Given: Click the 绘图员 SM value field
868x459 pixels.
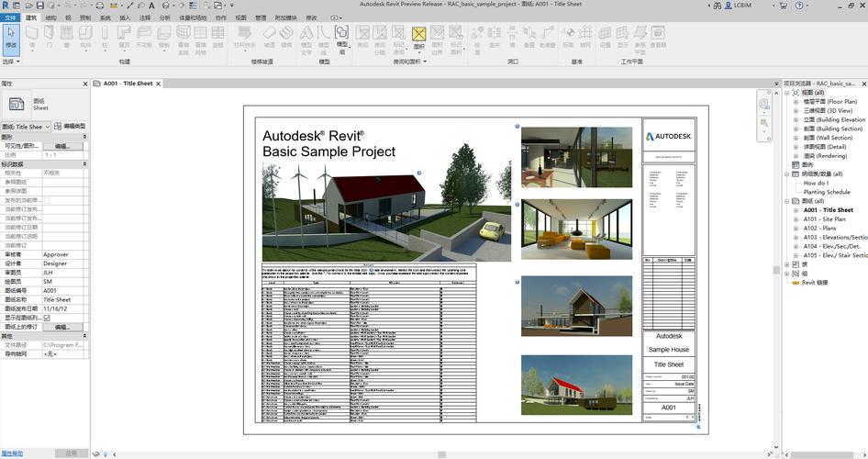Looking at the screenshot, I should coord(65,282).
